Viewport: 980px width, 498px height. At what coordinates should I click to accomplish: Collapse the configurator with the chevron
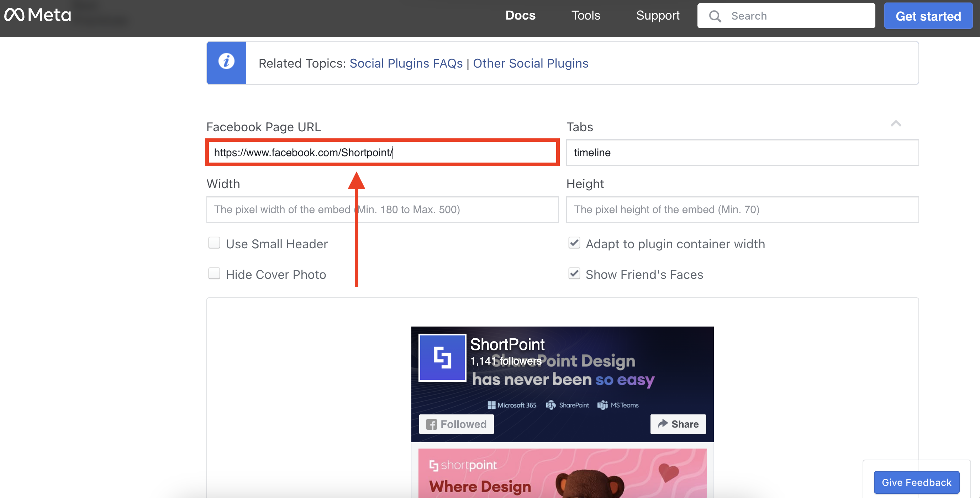[896, 123]
